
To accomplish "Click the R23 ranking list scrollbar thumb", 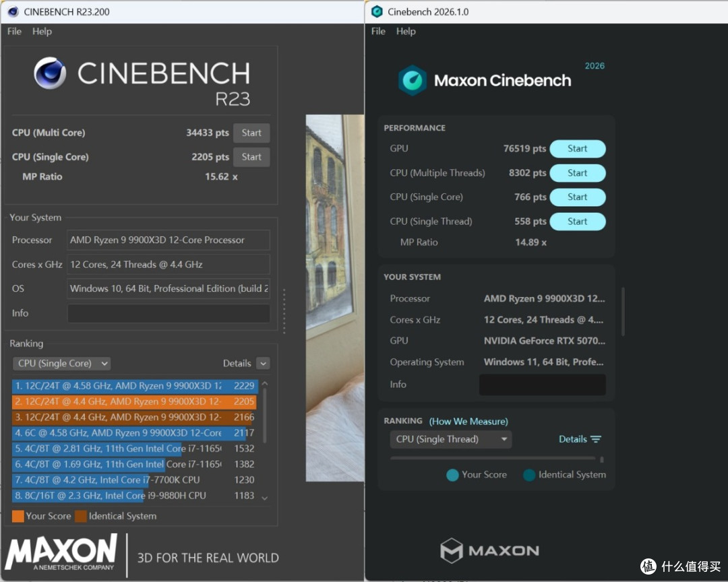I will click(x=265, y=416).
